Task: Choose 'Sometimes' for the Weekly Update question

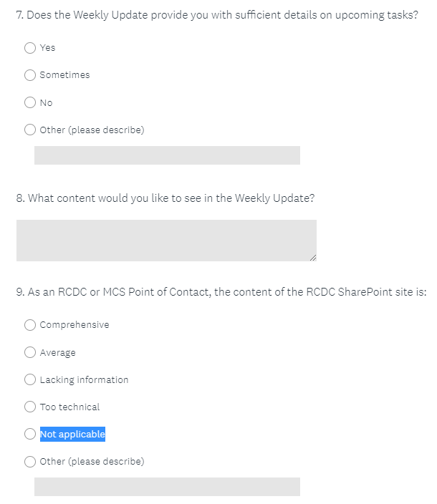Action: coord(30,75)
